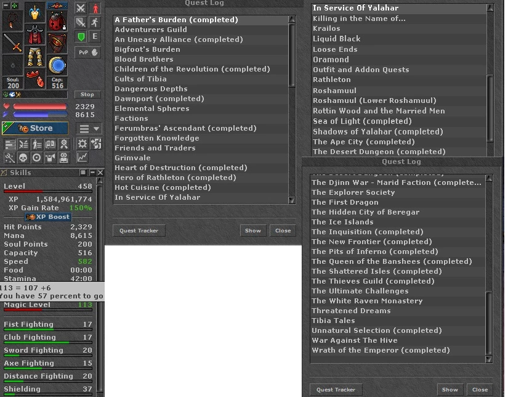Open the skills widget bars icon
This screenshot has width=532, height=397.
[10, 144]
